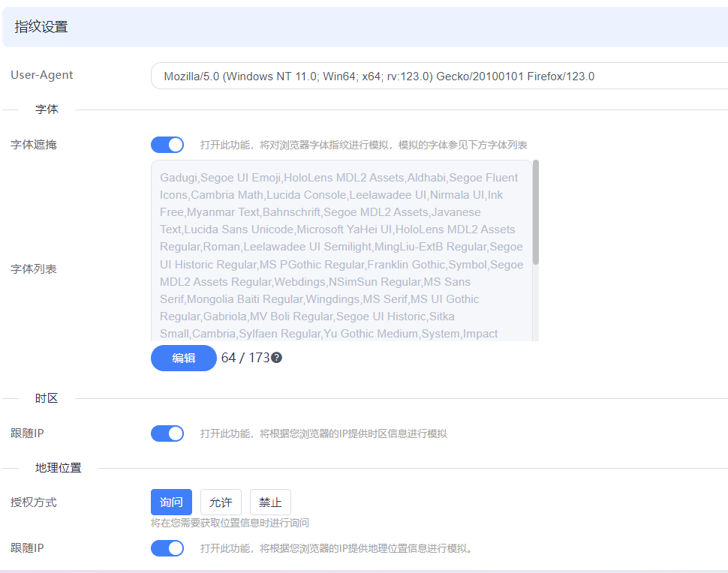Toggle the 字体遮掩 font masking switch
The image size is (728, 573).
(x=167, y=145)
